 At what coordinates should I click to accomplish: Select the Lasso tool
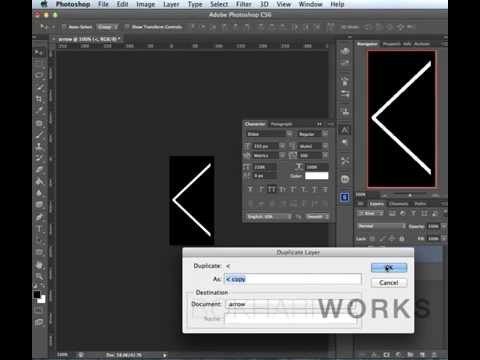[39, 75]
